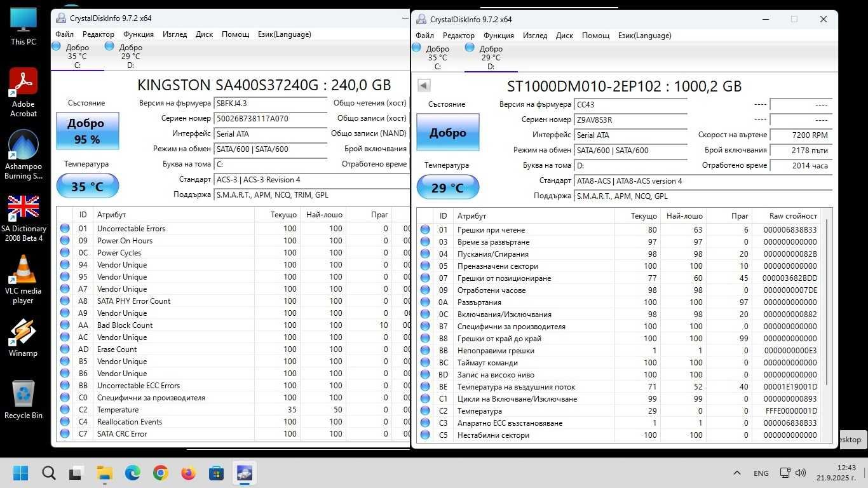The height and width of the screenshot is (488, 868).
Task: Open the Adobe Acrobat desktop shortcut
Action: pyautogui.click(x=24, y=93)
